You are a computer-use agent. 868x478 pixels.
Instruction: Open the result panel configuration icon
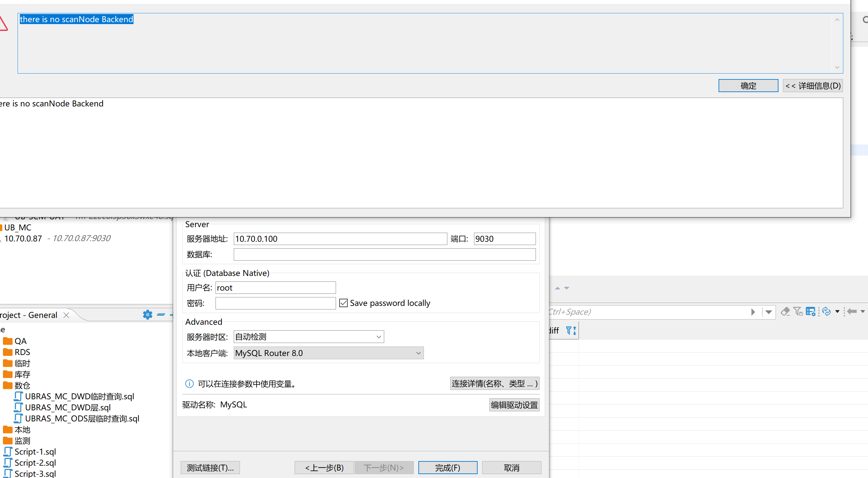[810, 312]
